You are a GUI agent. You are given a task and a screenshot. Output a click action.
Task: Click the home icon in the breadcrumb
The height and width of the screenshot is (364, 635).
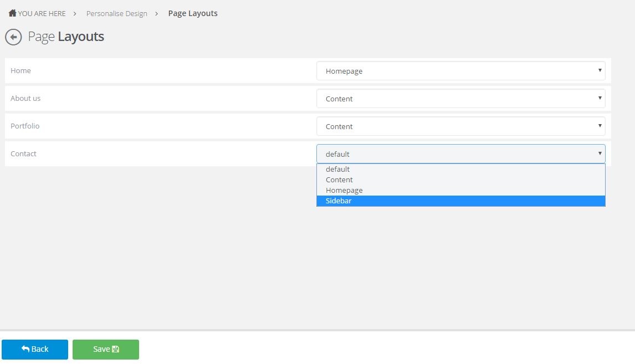pos(12,13)
